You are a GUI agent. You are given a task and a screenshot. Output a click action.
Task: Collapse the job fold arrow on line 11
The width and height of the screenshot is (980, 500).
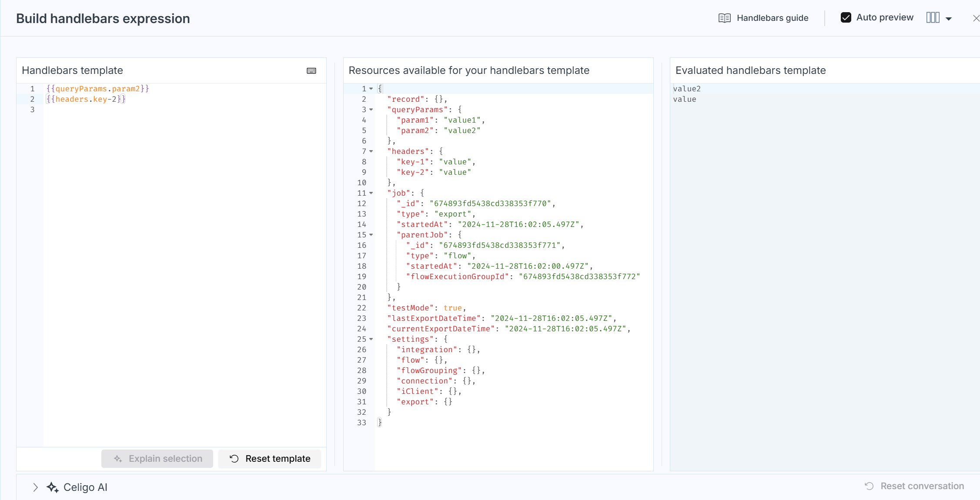click(371, 193)
